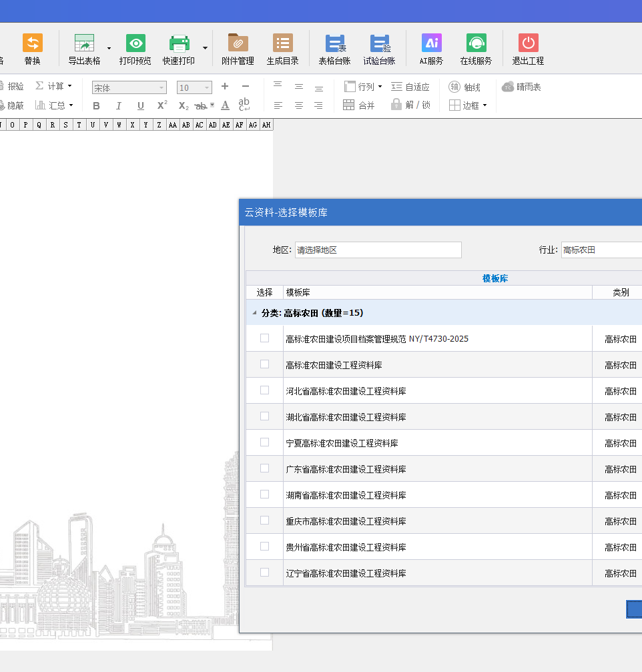Viewport: 642px width, 672px height.
Task: Click the 在线服务 headset icon
Action: coord(476,43)
